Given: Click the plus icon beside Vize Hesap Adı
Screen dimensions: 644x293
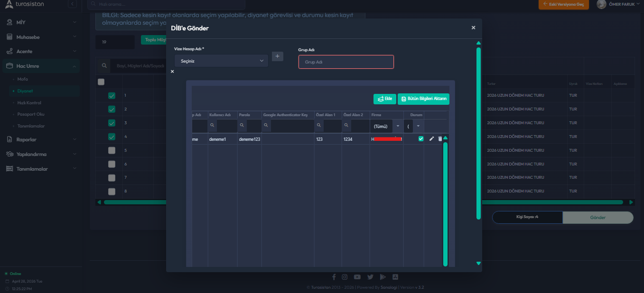Looking at the screenshot, I should pos(278,56).
